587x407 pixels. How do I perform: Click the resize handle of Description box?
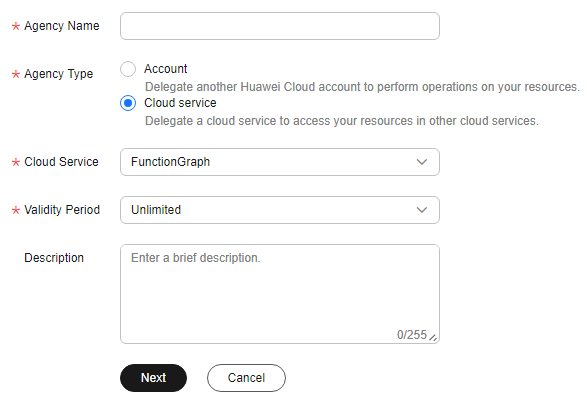click(433, 337)
